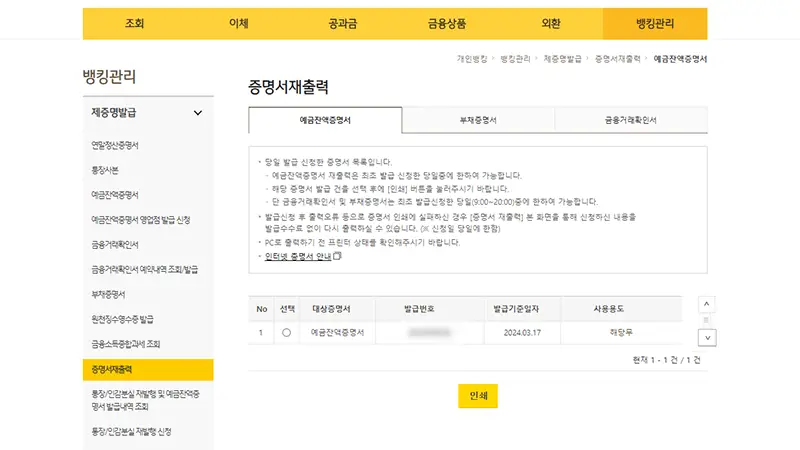Open the 조회 top menu
The image size is (800, 450).
pyautogui.click(x=135, y=23)
